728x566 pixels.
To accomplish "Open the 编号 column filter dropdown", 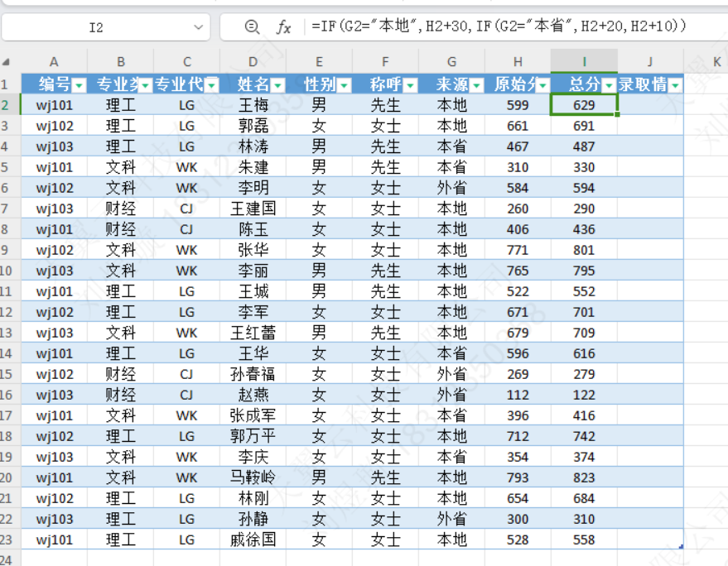I will (x=80, y=85).
